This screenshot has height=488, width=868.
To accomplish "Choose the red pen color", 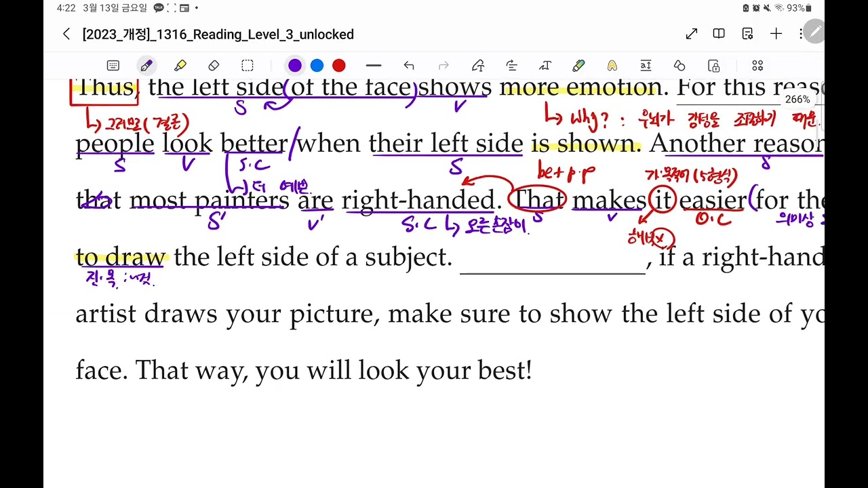I will tap(339, 66).
